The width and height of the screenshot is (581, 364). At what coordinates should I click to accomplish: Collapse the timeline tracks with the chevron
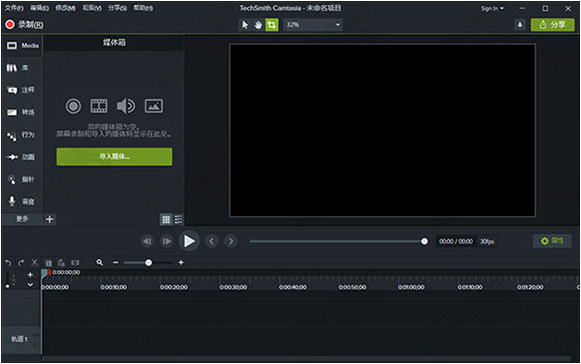click(30, 285)
